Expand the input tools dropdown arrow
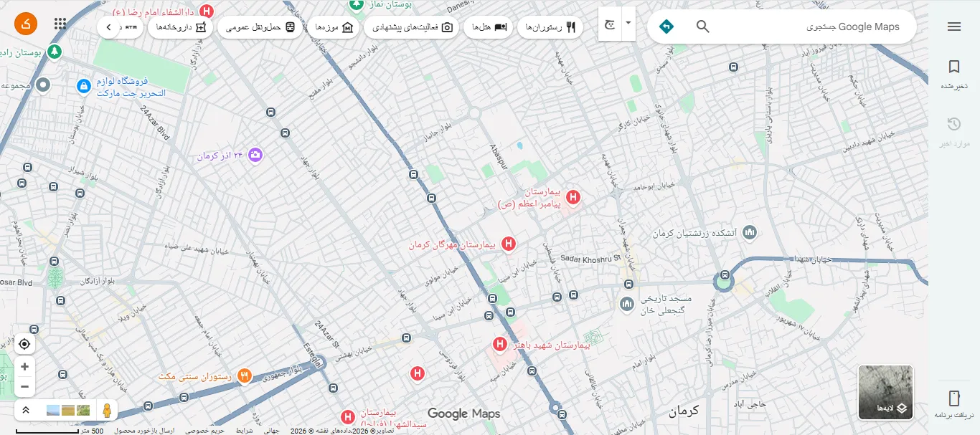 [628, 22]
